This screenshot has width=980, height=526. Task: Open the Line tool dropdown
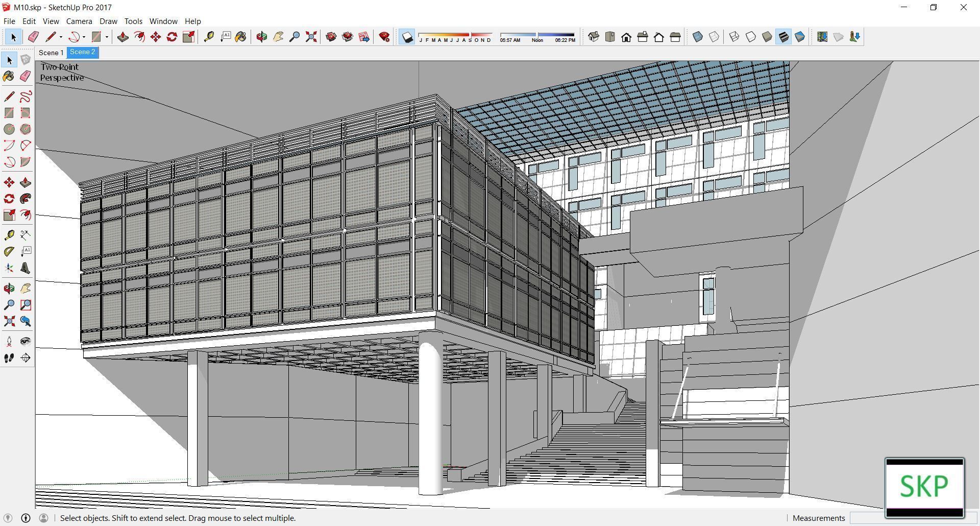(61, 37)
